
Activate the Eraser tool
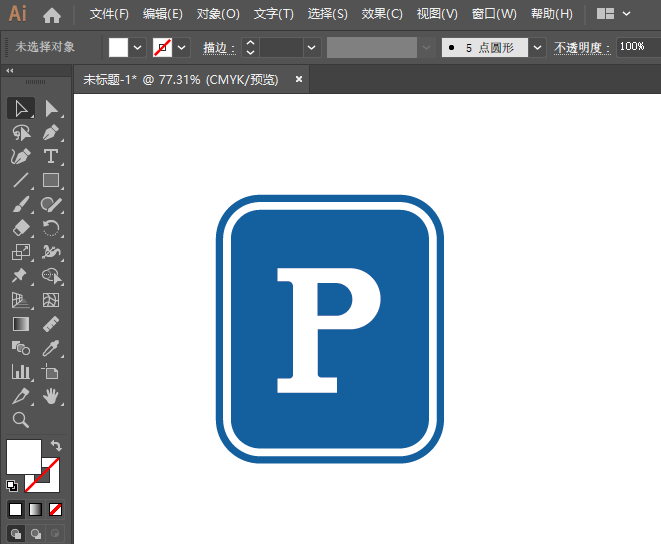[20, 228]
